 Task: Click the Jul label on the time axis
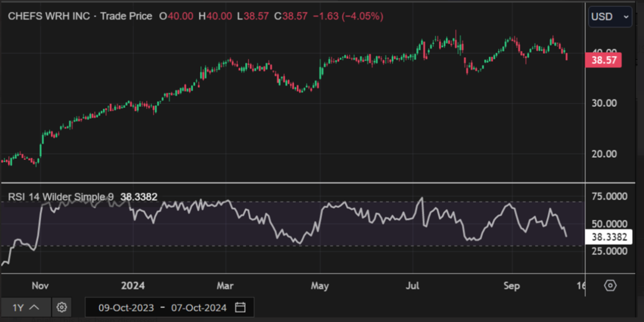(412, 286)
